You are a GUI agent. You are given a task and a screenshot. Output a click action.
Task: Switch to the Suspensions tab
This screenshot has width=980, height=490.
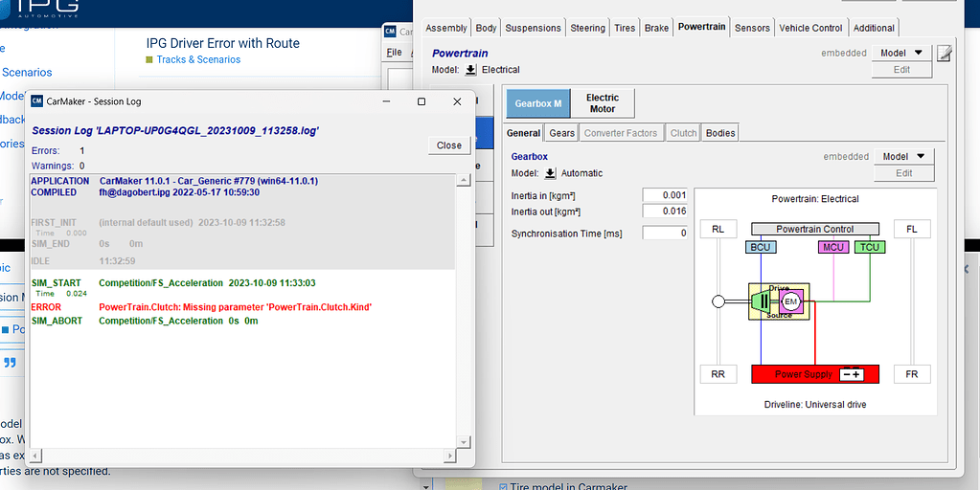[x=533, y=28]
